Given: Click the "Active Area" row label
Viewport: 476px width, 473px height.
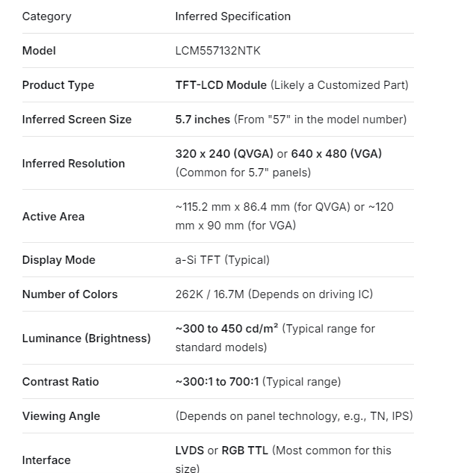Looking at the screenshot, I should tap(53, 217).
